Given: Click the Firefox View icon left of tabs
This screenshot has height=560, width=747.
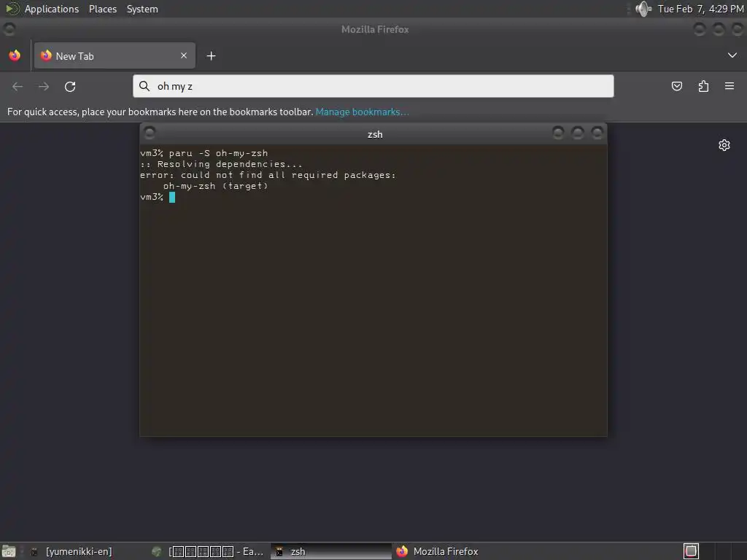Looking at the screenshot, I should click(x=15, y=55).
